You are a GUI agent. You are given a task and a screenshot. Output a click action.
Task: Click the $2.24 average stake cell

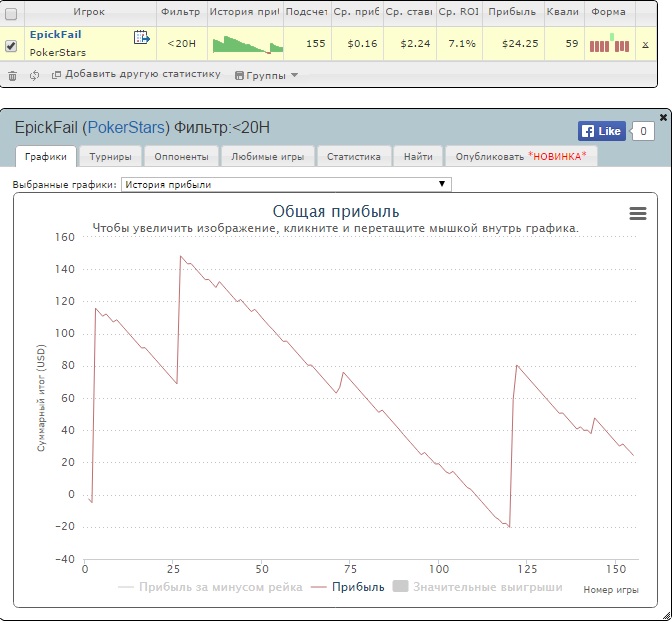[415, 44]
